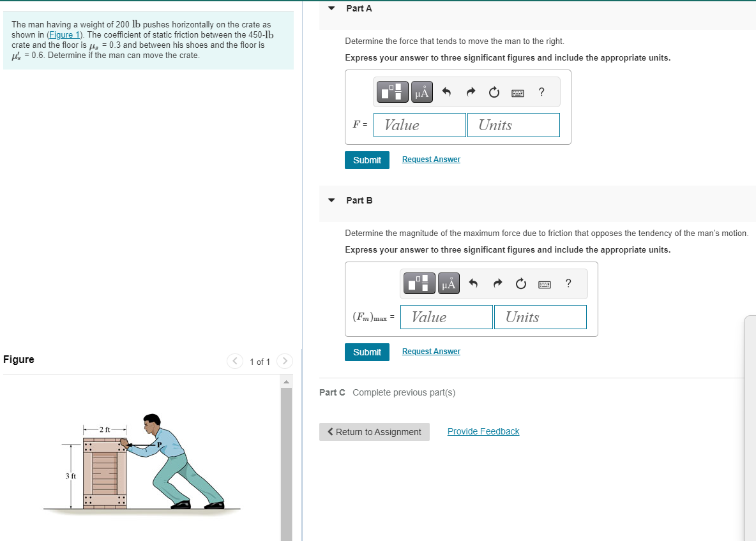Click the F Units input field

pyautogui.click(x=513, y=125)
